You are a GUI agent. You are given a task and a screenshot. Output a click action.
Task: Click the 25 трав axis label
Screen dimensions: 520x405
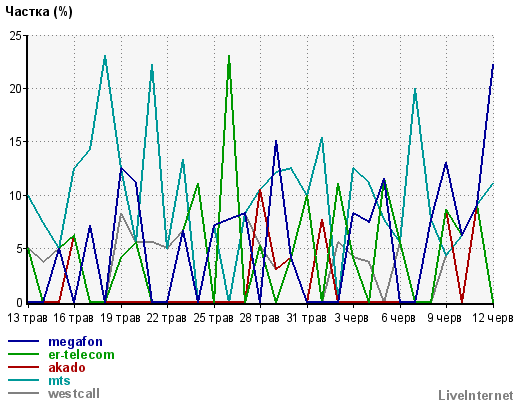pyautogui.click(x=213, y=318)
